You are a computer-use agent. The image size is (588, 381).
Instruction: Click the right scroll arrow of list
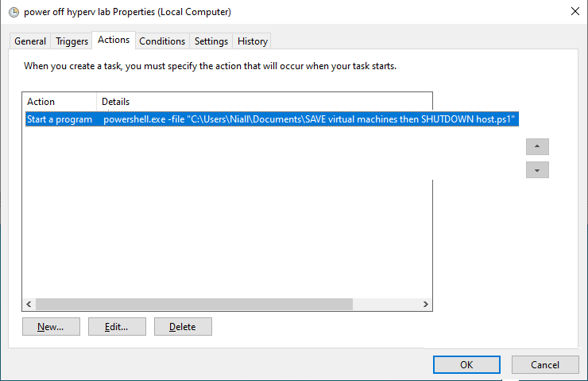point(425,304)
